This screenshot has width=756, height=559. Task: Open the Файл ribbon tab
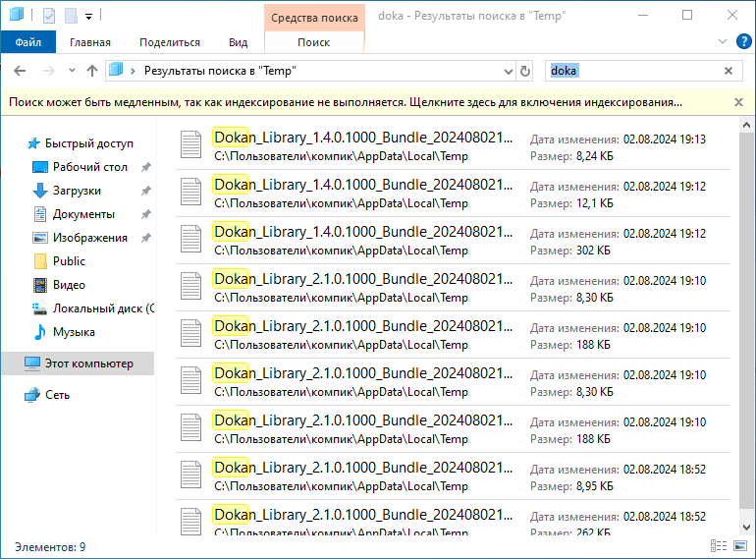pyautogui.click(x=27, y=42)
